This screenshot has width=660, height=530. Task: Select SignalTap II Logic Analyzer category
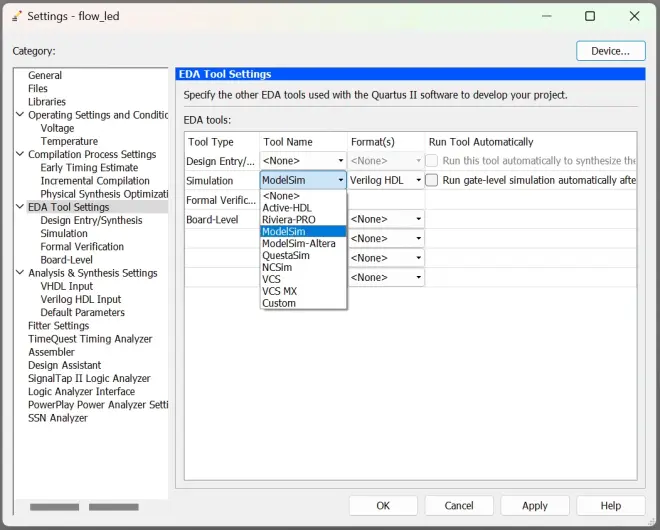(89, 378)
